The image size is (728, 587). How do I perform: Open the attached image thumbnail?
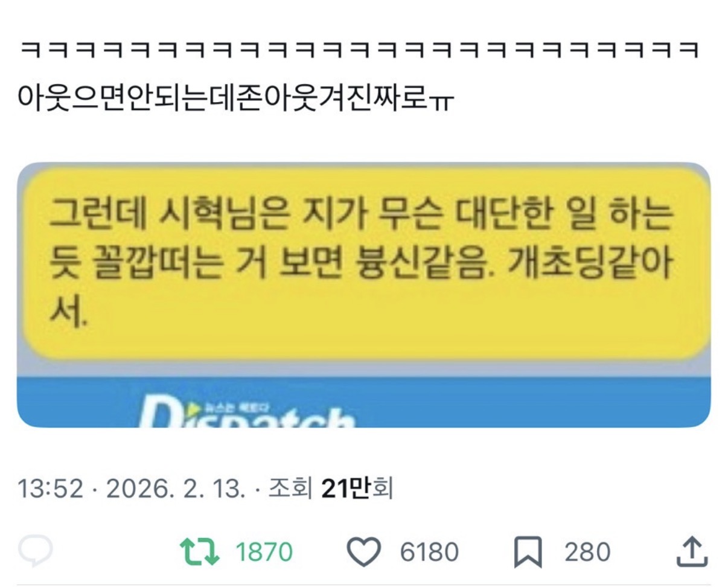pyautogui.click(x=363, y=295)
